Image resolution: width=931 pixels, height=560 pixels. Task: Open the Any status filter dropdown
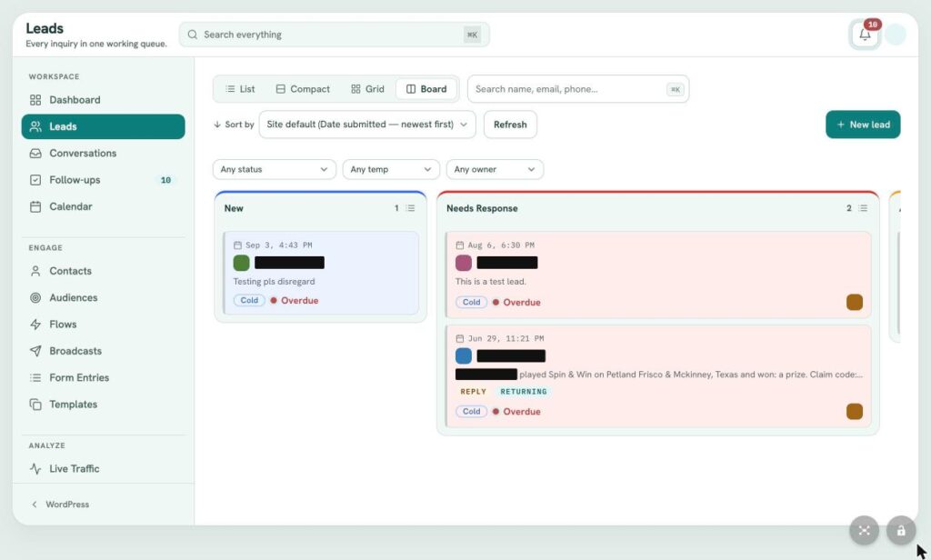point(275,169)
